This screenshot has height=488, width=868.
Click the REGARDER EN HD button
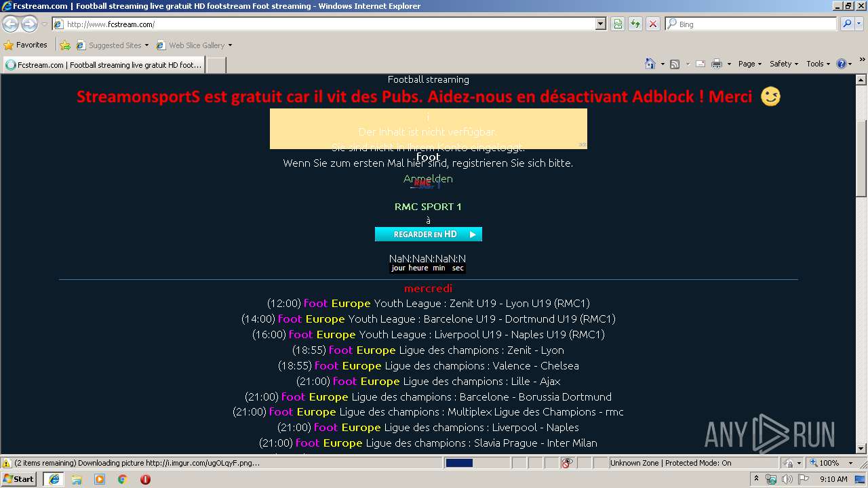coord(429,234)
